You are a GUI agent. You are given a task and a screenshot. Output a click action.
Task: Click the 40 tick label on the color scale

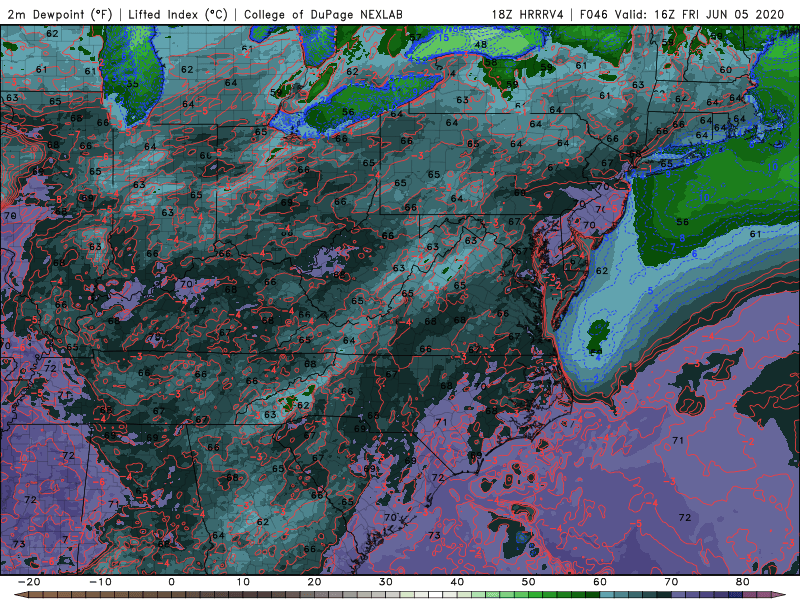pos(457,582)
